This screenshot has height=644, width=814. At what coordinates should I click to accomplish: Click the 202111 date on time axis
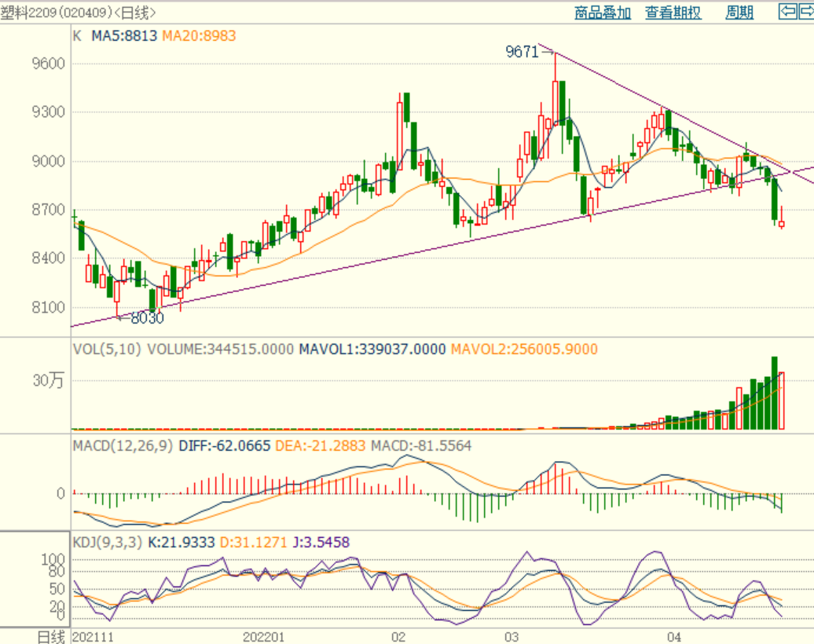point(92,636)
